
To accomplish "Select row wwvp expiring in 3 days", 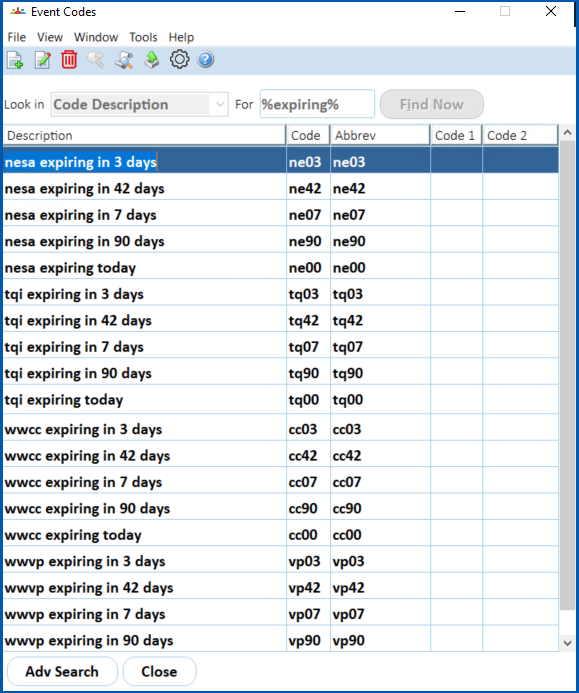I will click(x=281, y=560).
